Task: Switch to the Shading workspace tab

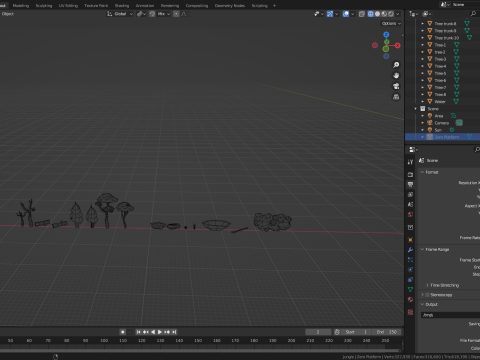Action: tap(122, 6)
